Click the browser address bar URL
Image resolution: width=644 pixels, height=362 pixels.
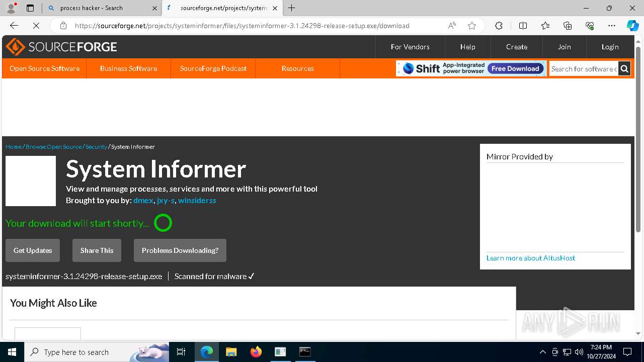(x=242, y=26)
